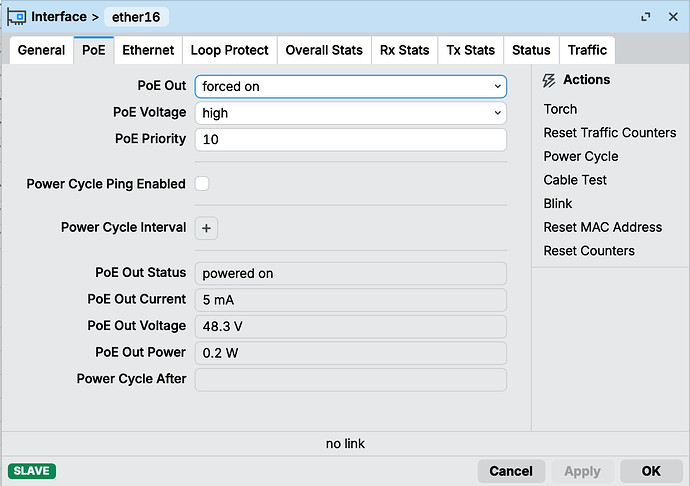This screenshot has width=690, height=486.
Task: Trigger the Power Cycle action
Action: [x=581, y=156]
